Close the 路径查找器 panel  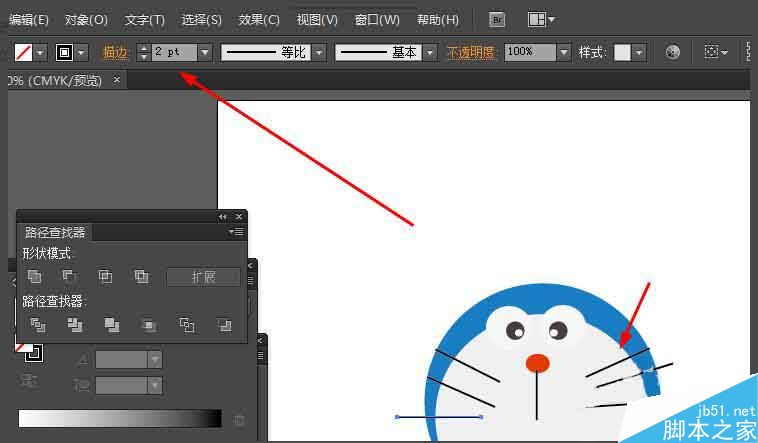click(239, 217)
